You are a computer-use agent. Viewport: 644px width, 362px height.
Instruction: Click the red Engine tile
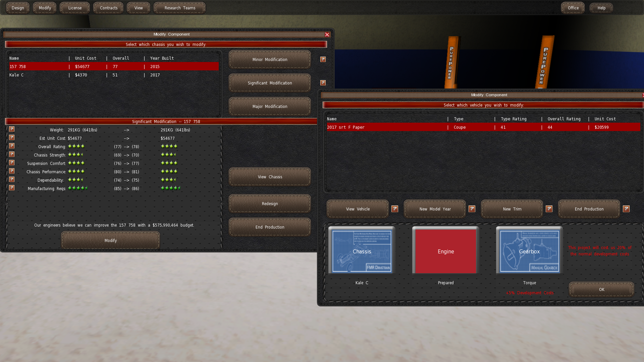coord(445,251)
